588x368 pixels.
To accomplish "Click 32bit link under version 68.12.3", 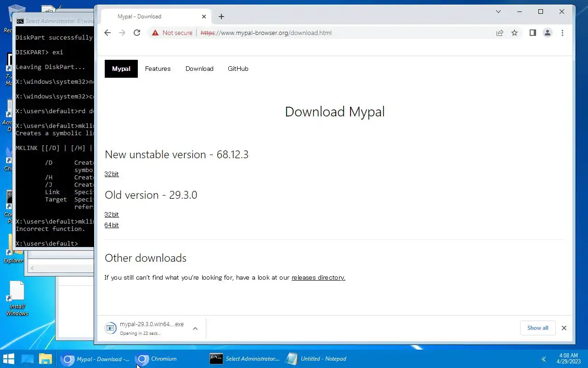I will (112, 174).
